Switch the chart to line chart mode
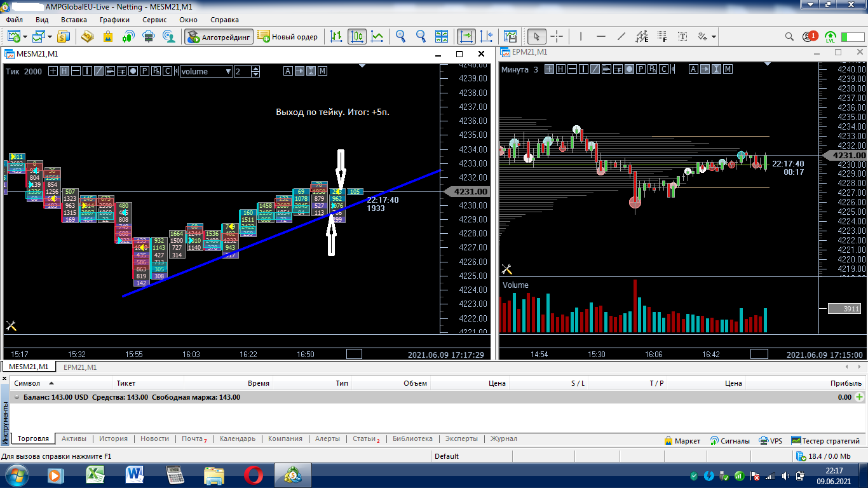This screenshot has height=488, width=868. [x=377, y=36]
